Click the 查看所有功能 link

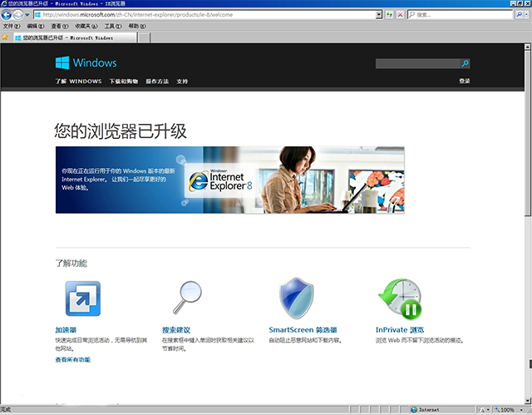(x=73, y=359)
